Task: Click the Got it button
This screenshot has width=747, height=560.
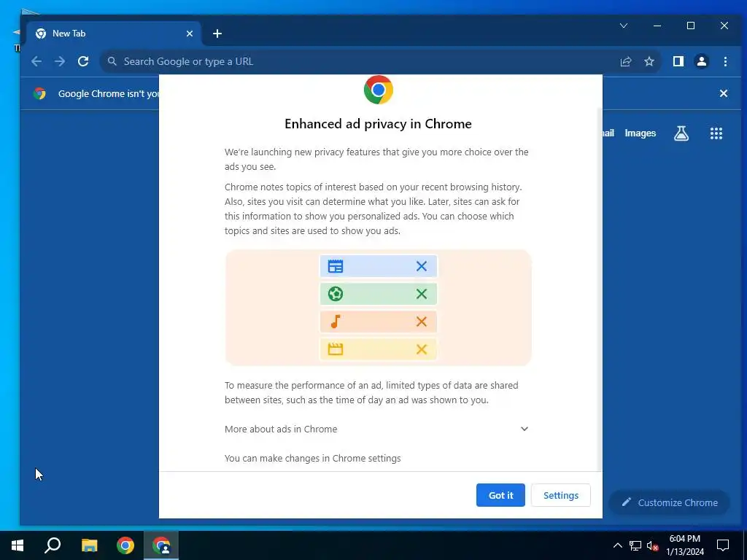Action: pos(500,495)
